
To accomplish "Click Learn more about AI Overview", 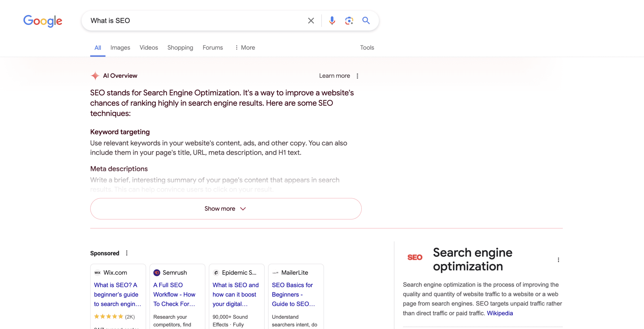I will click(334, 76).
